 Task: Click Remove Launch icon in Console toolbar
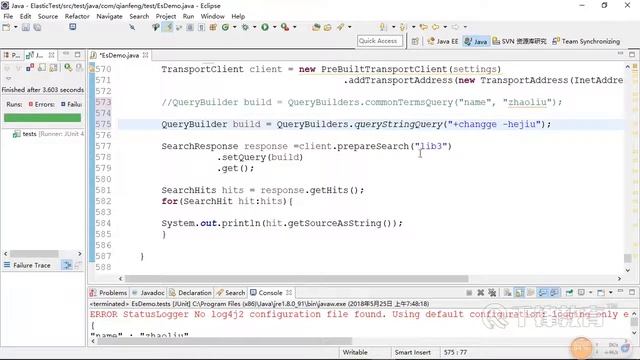click(x=480, y=293)
